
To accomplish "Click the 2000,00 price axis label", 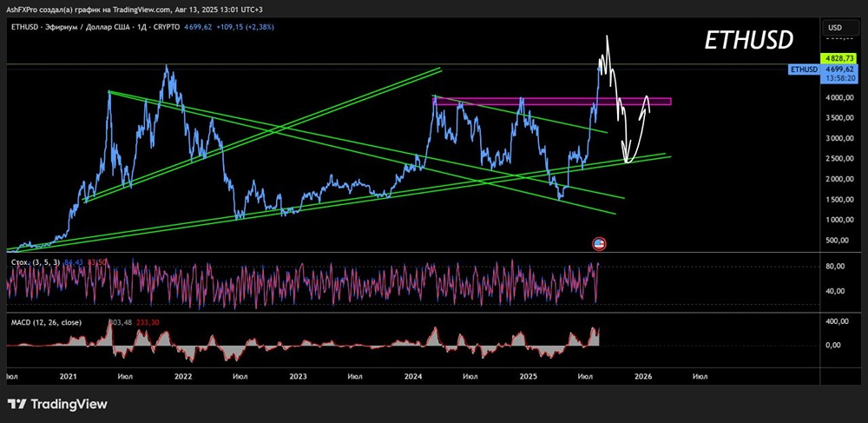I will (839, 179).
